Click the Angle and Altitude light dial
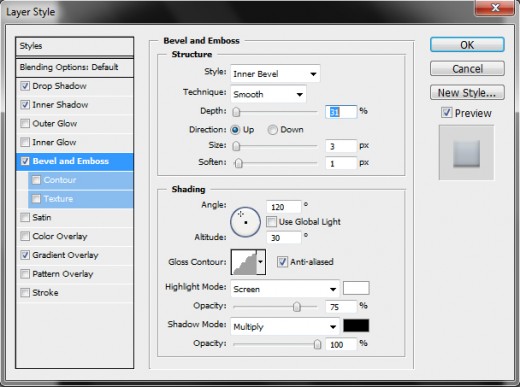The width and height of the screenshot is (520, 387). (245, 222)
